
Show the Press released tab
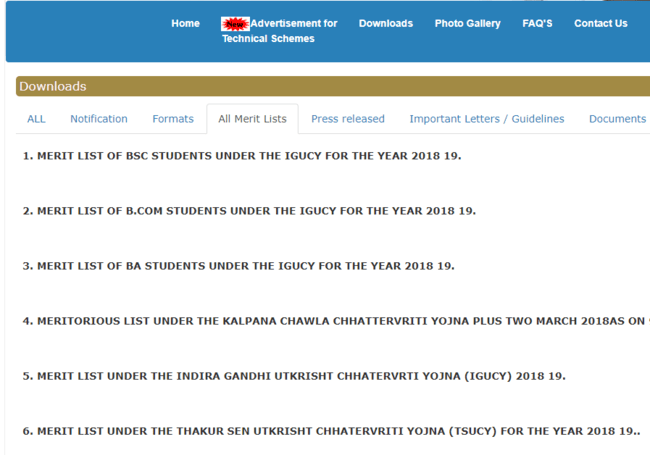(347, 119)
